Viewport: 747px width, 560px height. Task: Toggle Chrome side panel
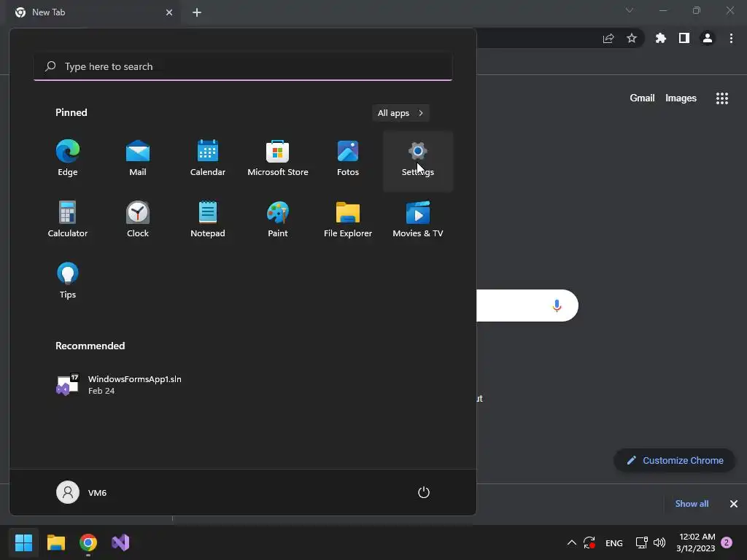pyautogui.click(x=684, y=38)
